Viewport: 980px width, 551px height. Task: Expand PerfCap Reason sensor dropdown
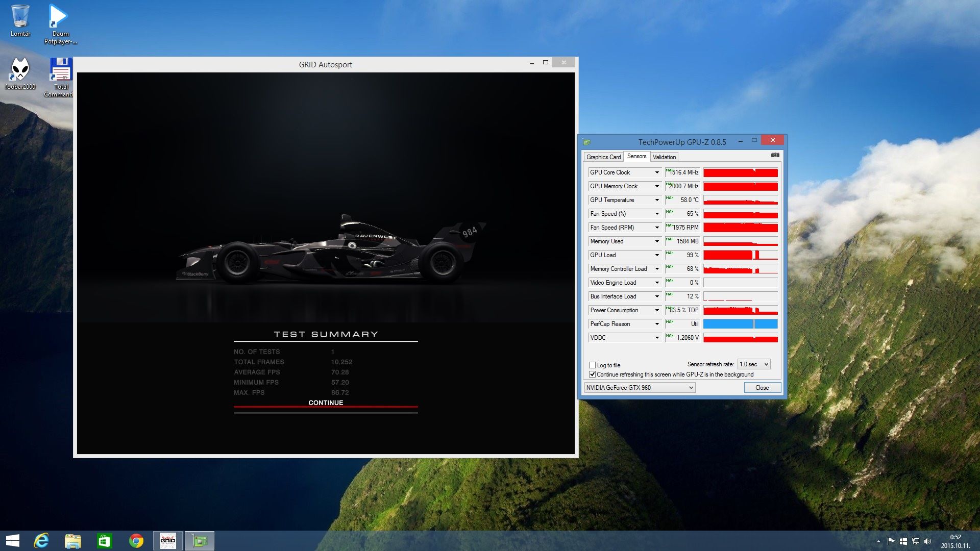pos(657,324)
